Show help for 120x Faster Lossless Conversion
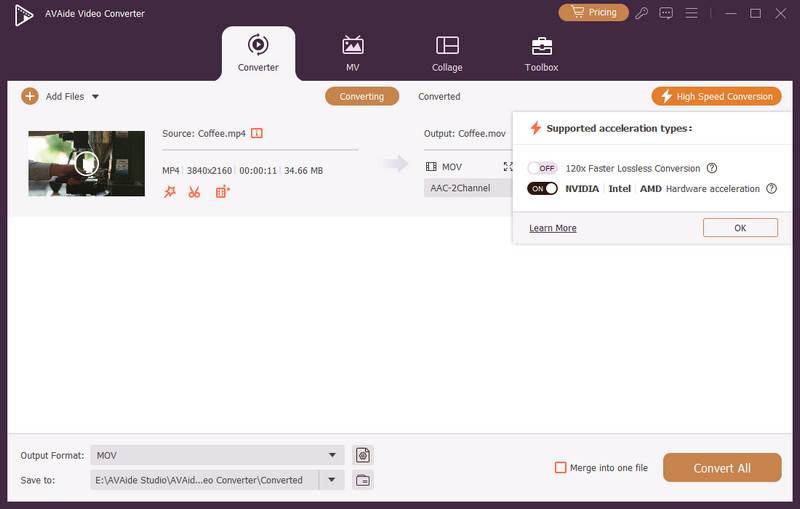 (711, 168)
